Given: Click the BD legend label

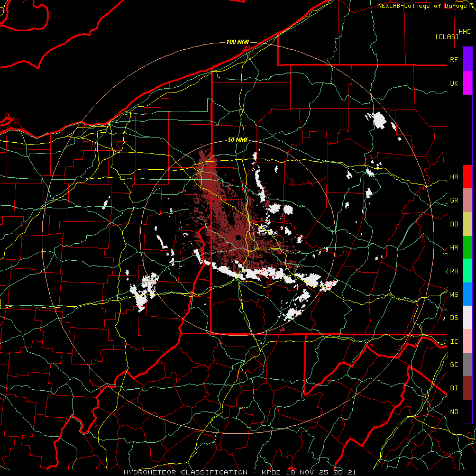Looking at the screenshot, I should [454, 224].
